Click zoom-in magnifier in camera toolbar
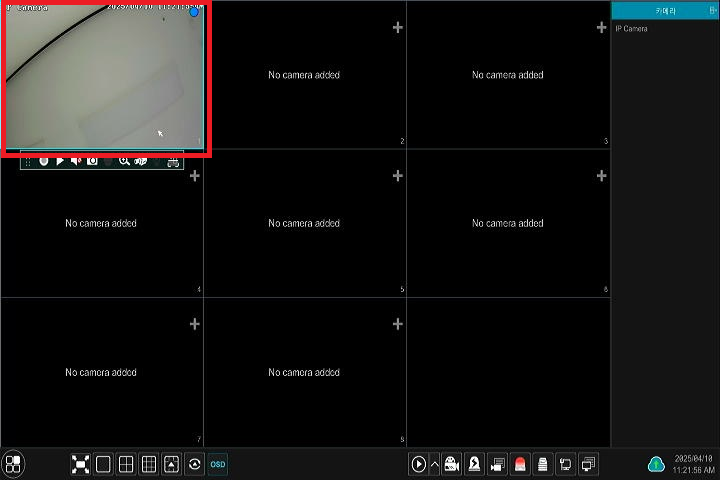720x480 pixels. tap(124, 161)
